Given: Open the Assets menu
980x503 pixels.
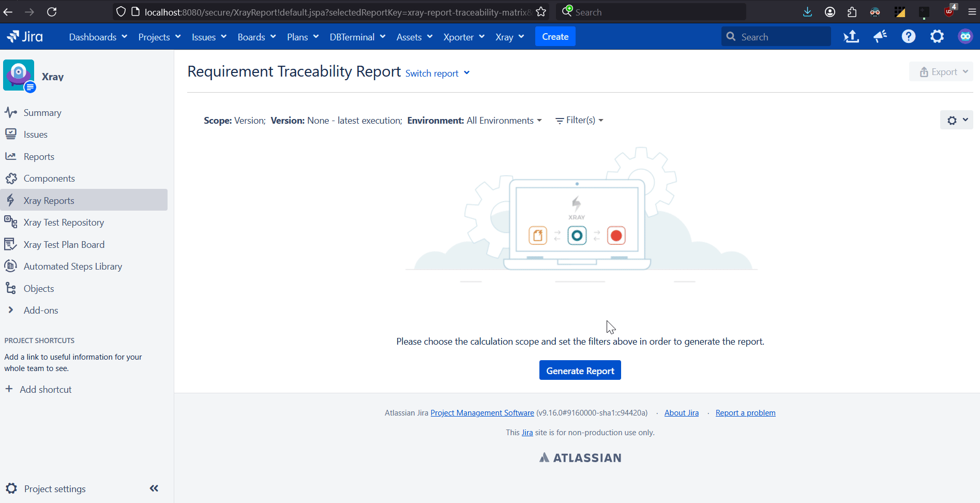Looking at the screenshot, I should pos(414,37).
